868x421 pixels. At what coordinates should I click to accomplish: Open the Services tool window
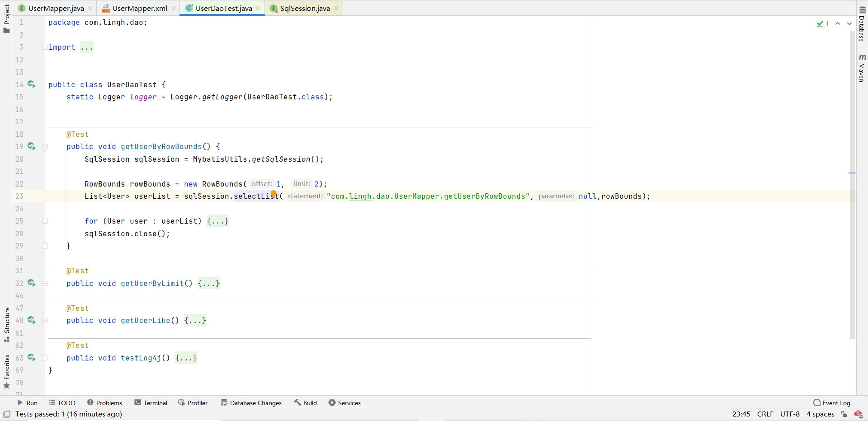[x=344, y=402]
